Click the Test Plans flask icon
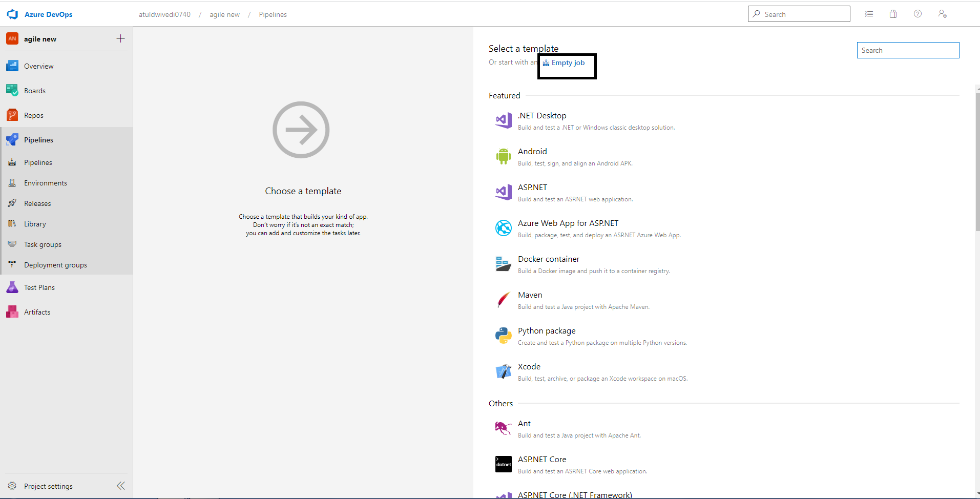The width and height of the screenshot is (980, 499). pos(12,287)
